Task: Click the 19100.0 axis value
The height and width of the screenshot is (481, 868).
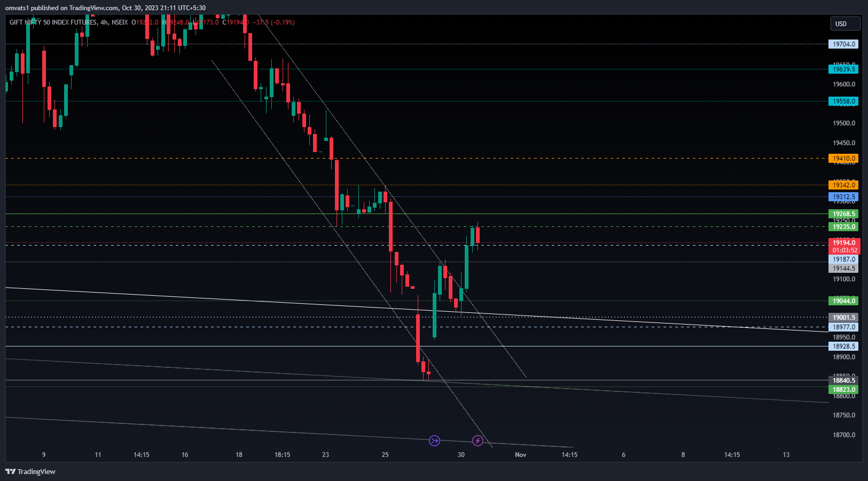Action: [844, 279]
